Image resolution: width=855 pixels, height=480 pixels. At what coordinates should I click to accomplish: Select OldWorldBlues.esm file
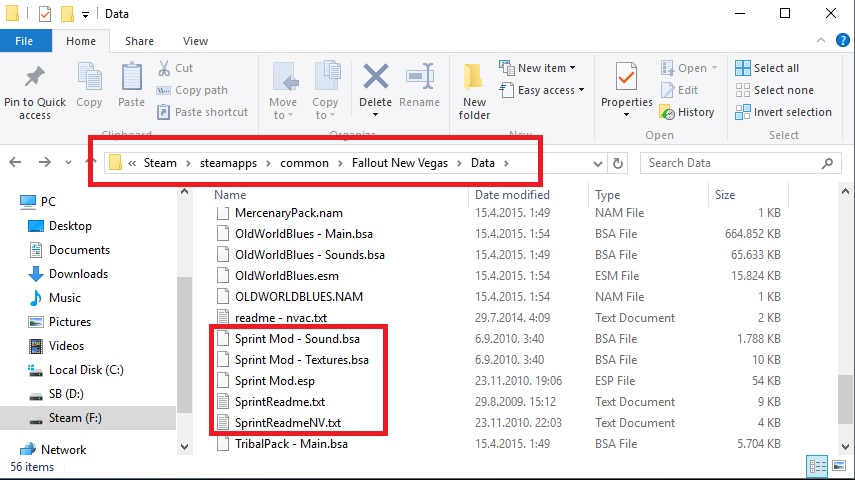(287, 276)
